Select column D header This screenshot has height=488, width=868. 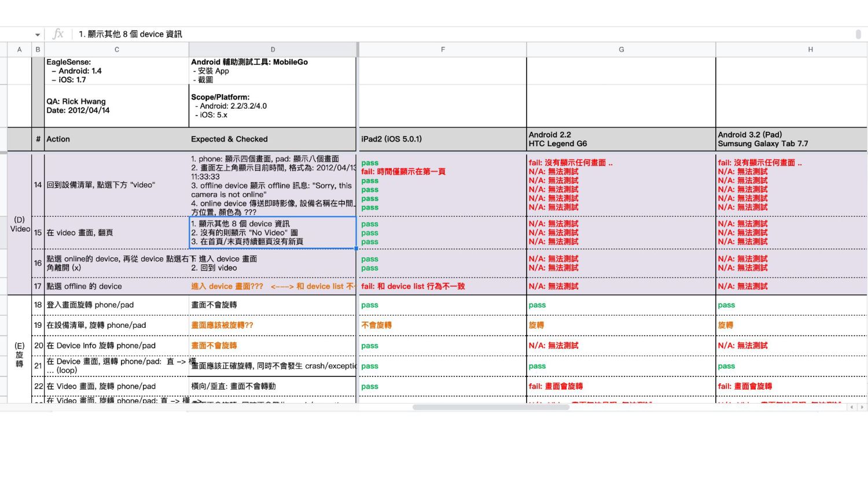coord(273,50)
